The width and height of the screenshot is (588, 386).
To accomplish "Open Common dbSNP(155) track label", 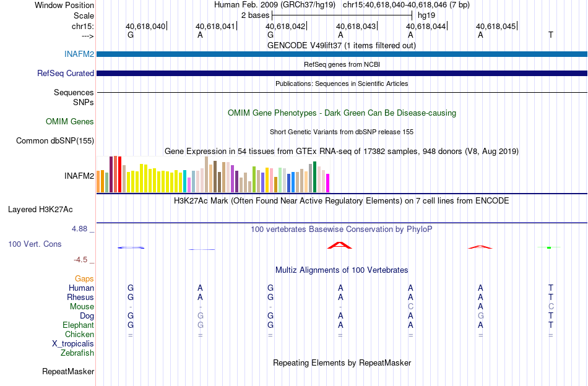I will pos(55,140).
